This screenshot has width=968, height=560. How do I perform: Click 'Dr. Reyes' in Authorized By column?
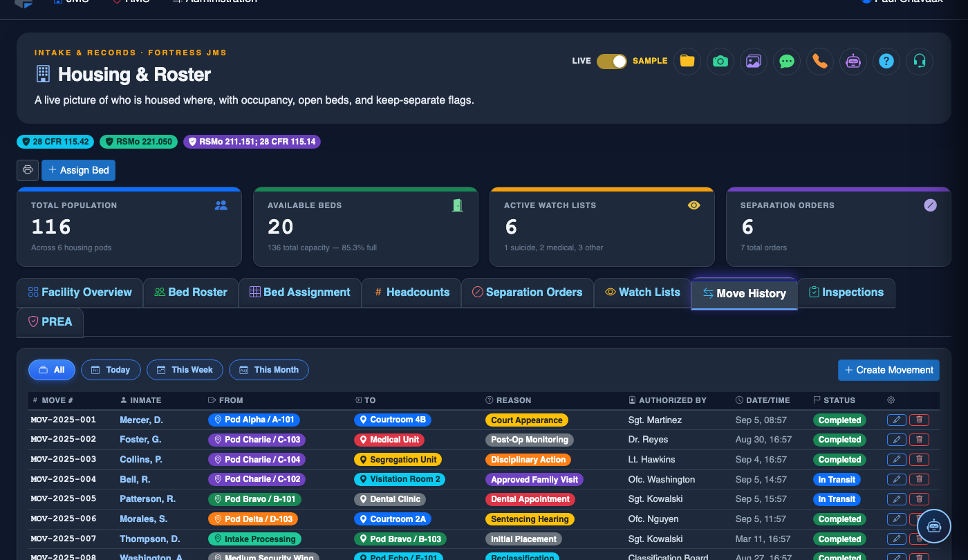(648, 439)
